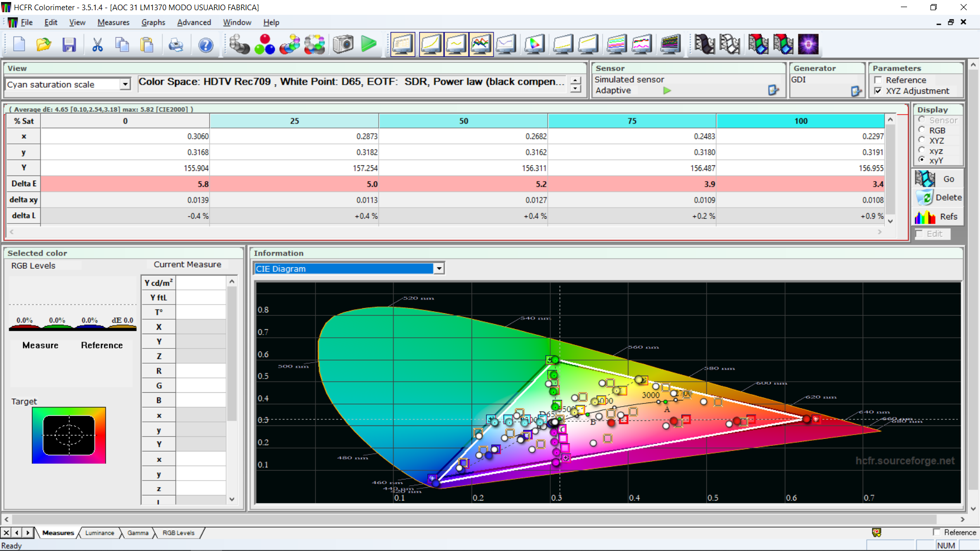Image resolution: width=980 pixels, height=551 pixels.
Task: Save the file using the floppy disk icon
Action: coord(69,45)
